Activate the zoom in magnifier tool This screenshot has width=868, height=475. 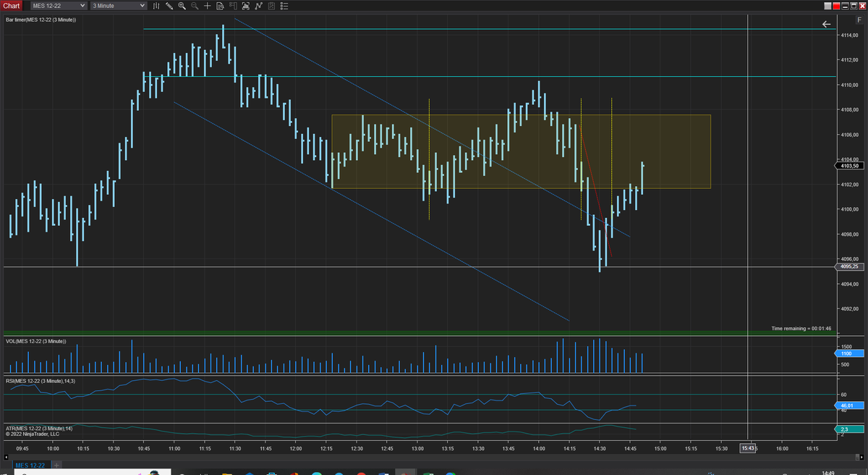pyautogui.click(x=182, y=6)
